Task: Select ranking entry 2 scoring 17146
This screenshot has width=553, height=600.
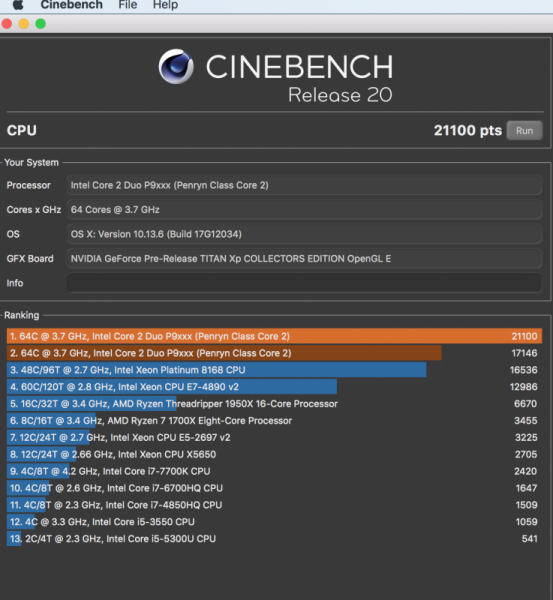Action: tap(274, 353)
